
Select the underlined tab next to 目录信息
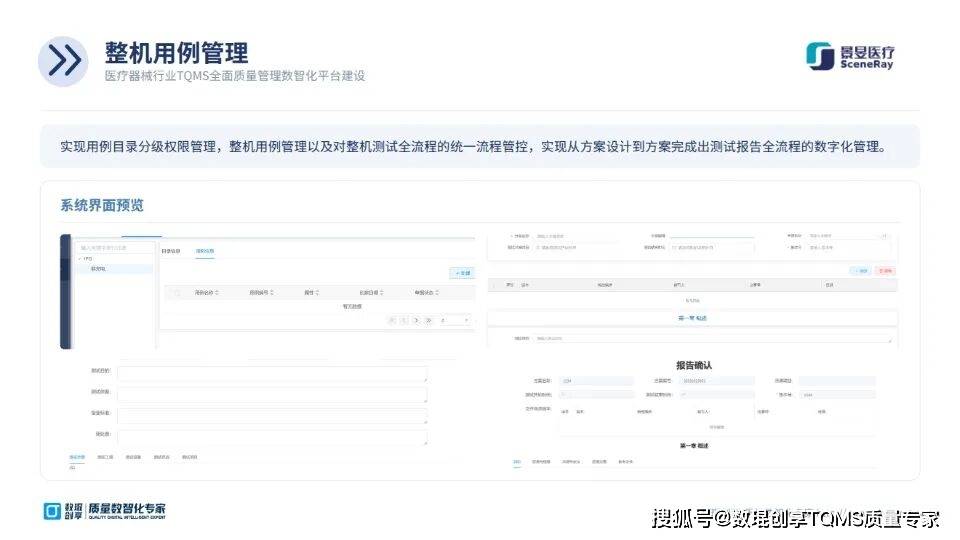205,251
